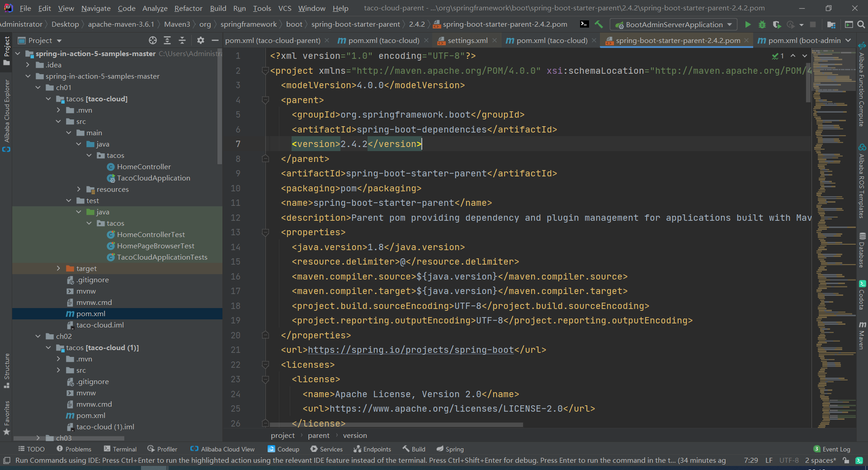This screenshot has height=470, width=868.
Task: Open the Spring tool window button
Action: click(450, 449)
